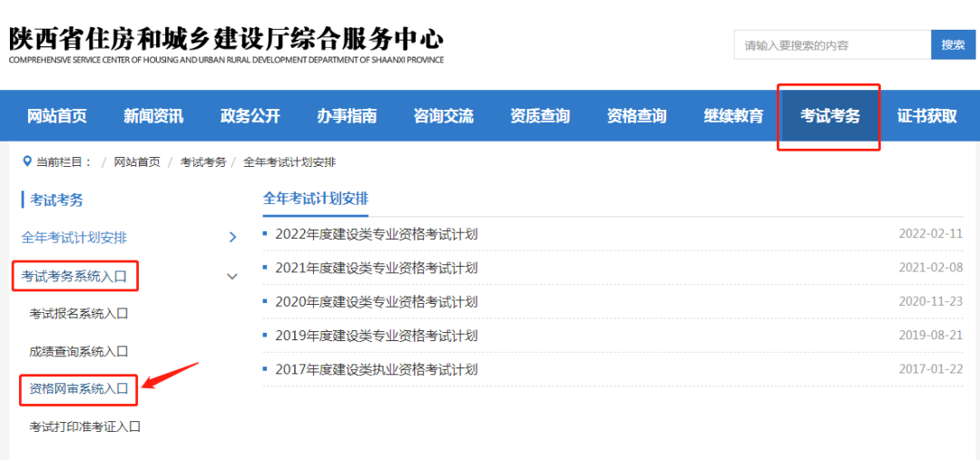This screenshot has height=460, width=980.
Task: Open 继续教育 navigation item
Action: 733,116
